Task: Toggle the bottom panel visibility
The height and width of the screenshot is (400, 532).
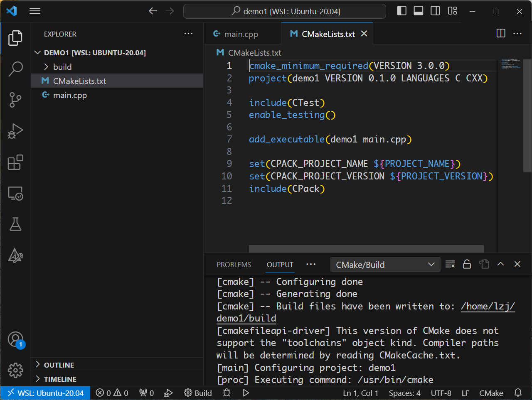Action: (418, 11)
